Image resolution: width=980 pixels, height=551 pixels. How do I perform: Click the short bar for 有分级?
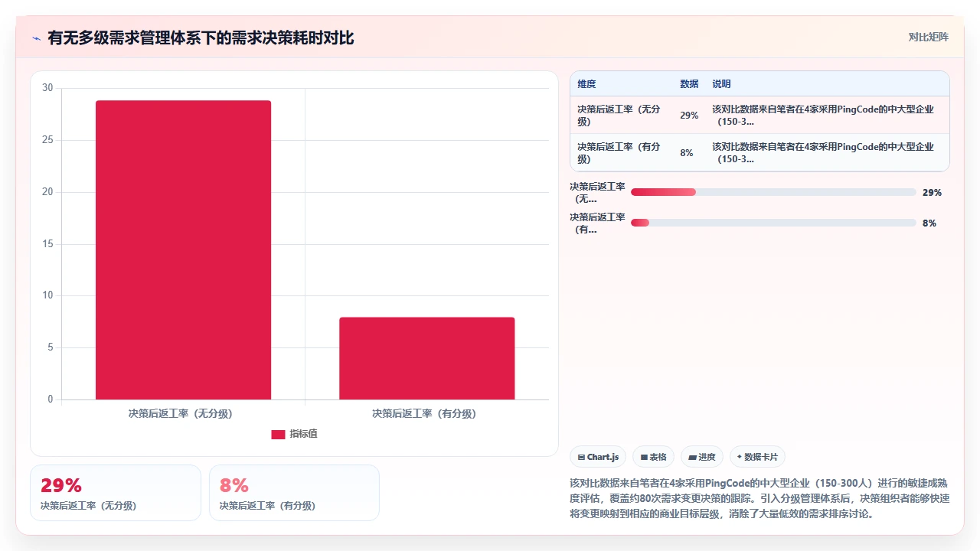tap(427, 358)
